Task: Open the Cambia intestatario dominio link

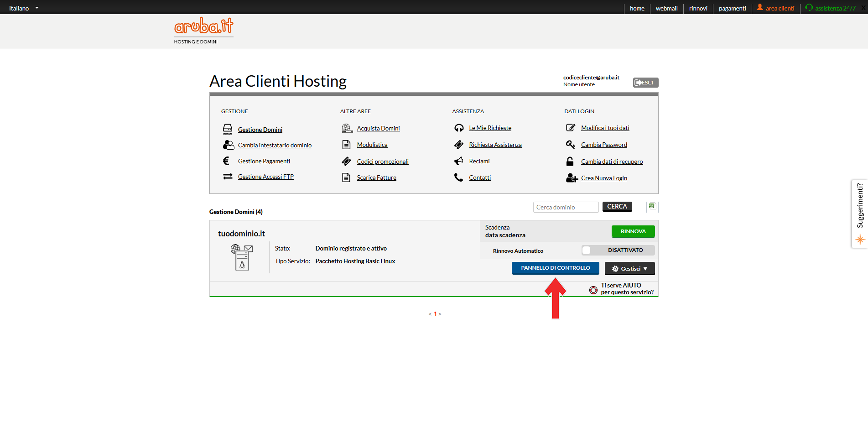Action: 275,145
